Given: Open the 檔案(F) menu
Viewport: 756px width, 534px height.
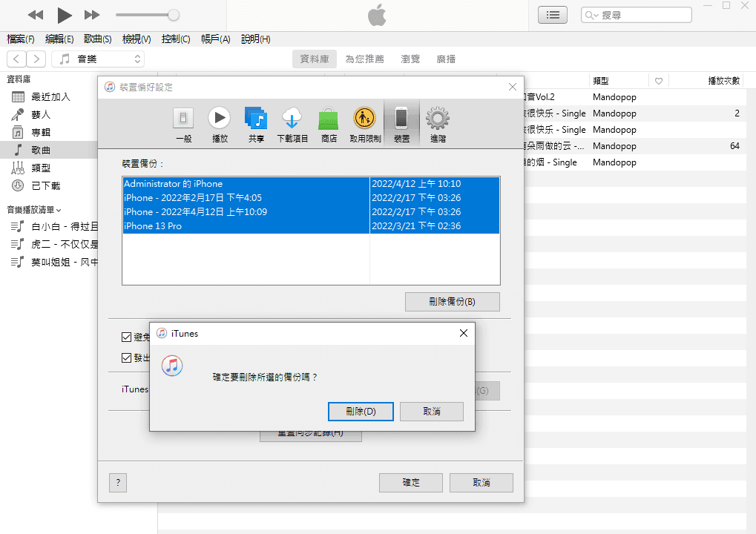Looking at the screenshot, I should [21, 39].
